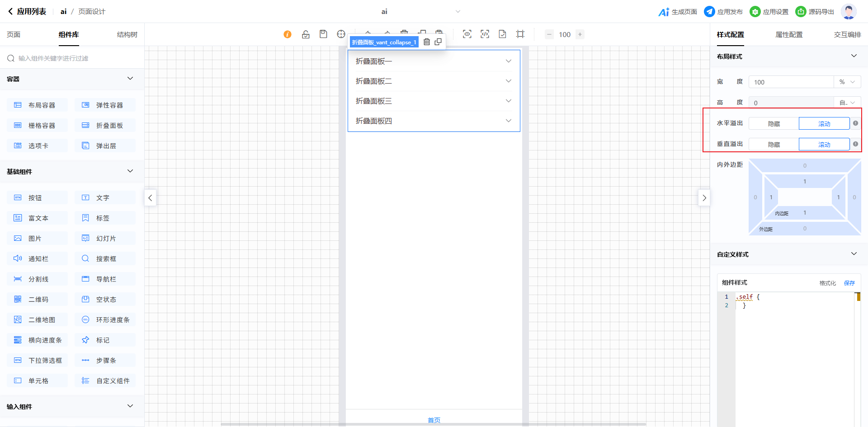Focus the component keyword filter search box

tap(72, 58)
